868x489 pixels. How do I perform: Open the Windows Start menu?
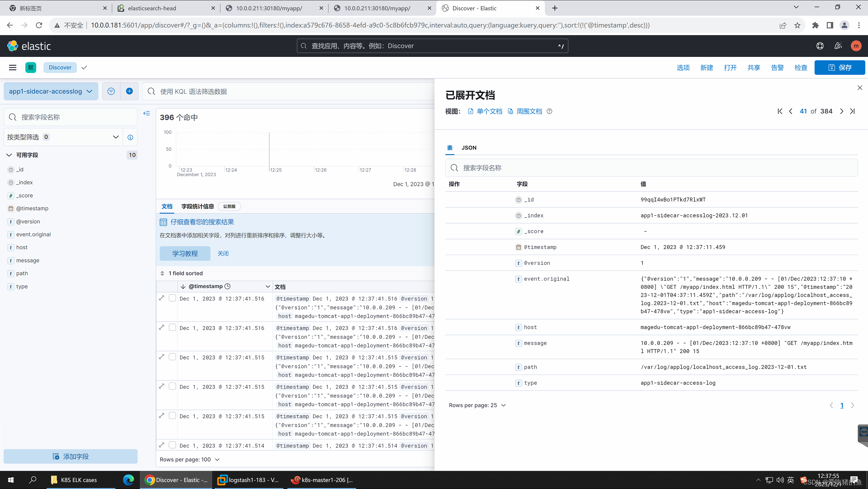11,480
